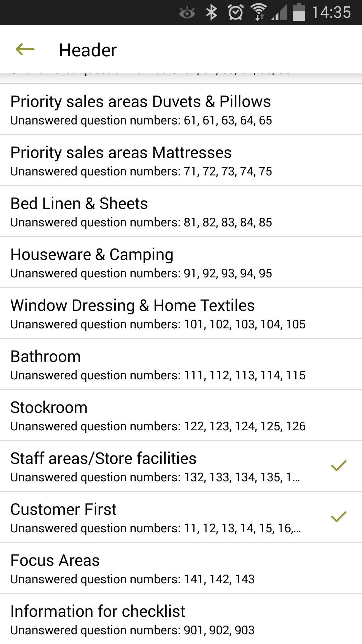Open Information for checklist section
Viewport: 362px width, 644px height.
point(141,619)
